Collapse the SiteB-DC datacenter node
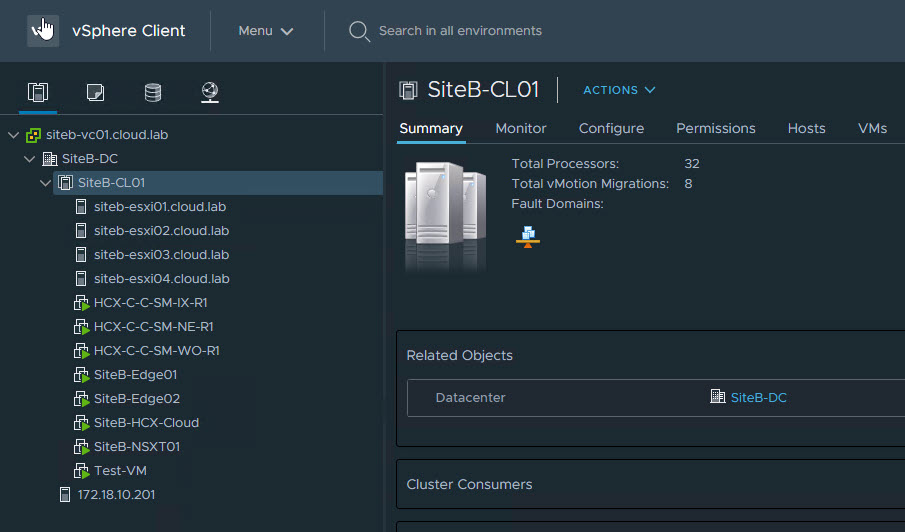The height and width of the screenshot is (532, 905). (x=29, y=159)
